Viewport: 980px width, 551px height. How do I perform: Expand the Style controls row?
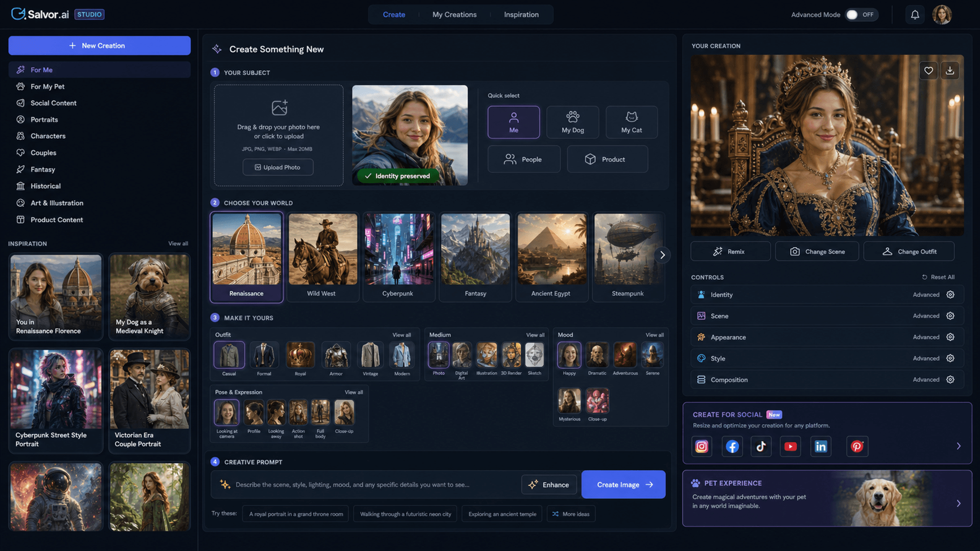pyautogui.click(x=827, y=358)
